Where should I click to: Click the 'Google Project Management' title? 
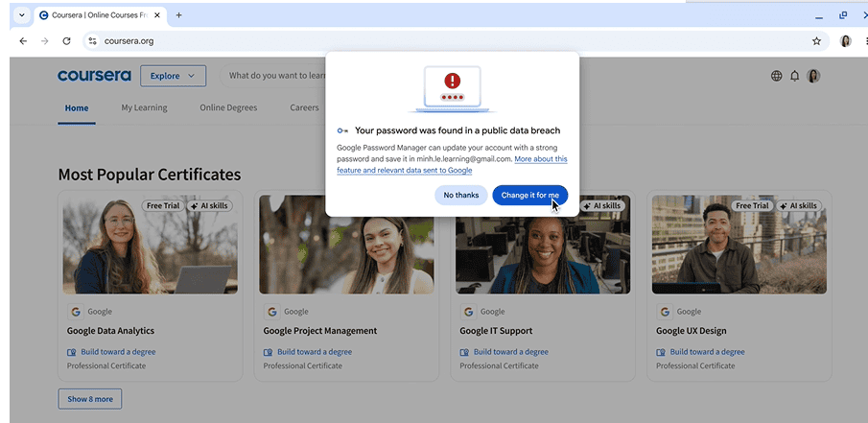tap(320, 331)
